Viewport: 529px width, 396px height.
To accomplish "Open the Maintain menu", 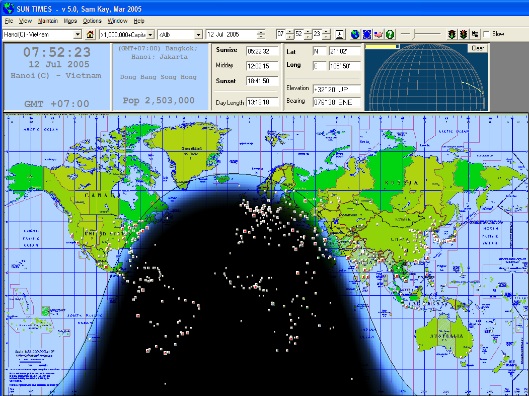I will tap(48, 21).
